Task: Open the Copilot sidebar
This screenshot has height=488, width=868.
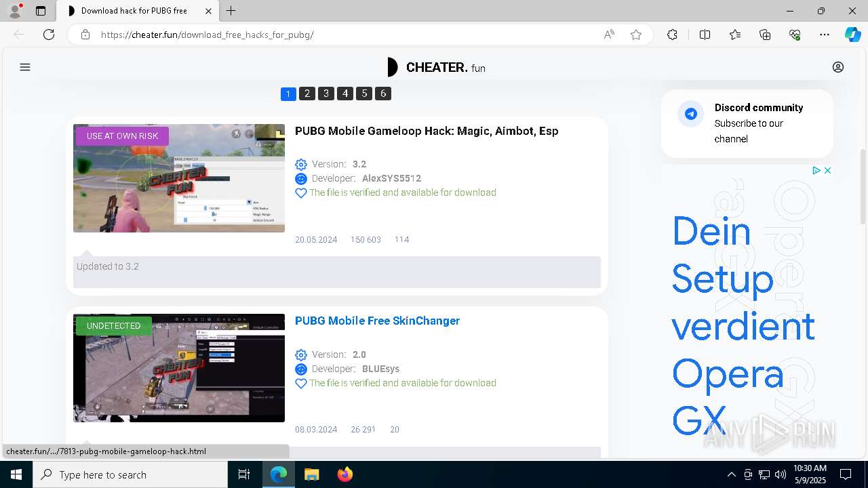Action: [x=852, y=35]
